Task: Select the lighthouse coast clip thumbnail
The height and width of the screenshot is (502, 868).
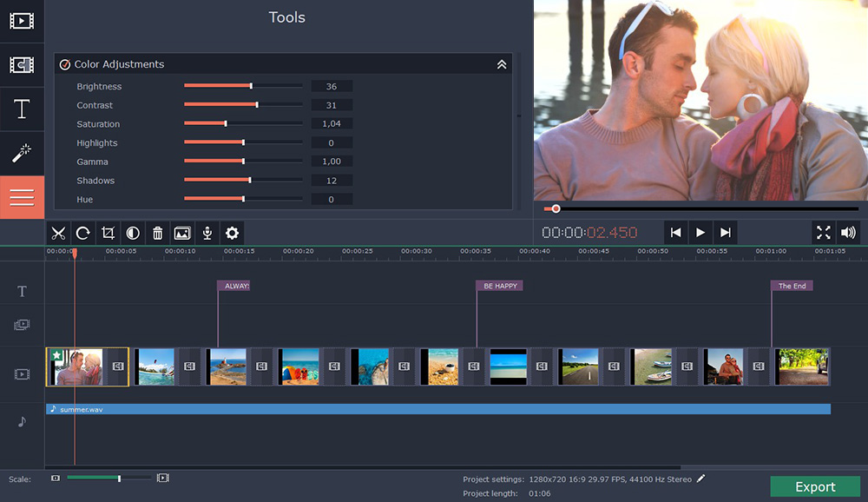Action: coord(227,367)
